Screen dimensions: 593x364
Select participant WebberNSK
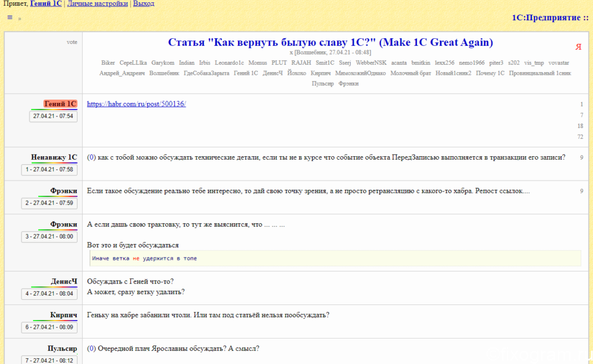coord(371,62)
